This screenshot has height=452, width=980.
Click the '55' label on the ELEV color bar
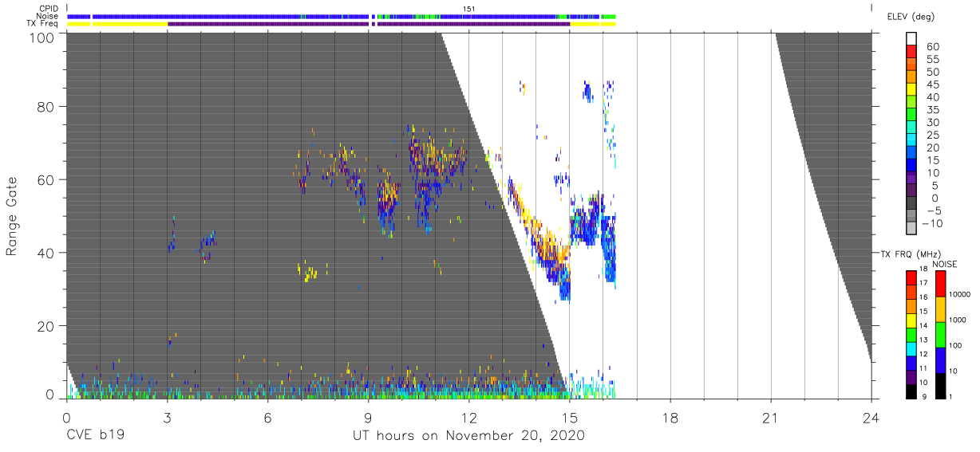(932, 60)
